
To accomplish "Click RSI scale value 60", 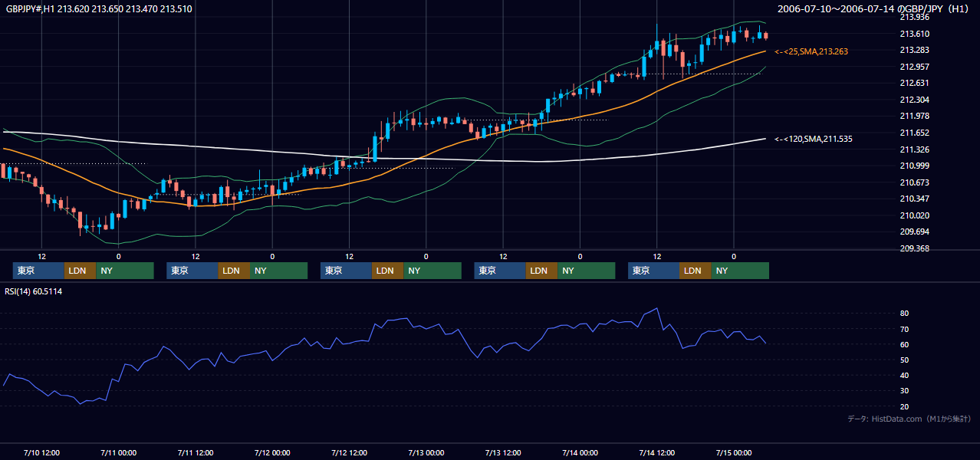I will tap(905, 344).
